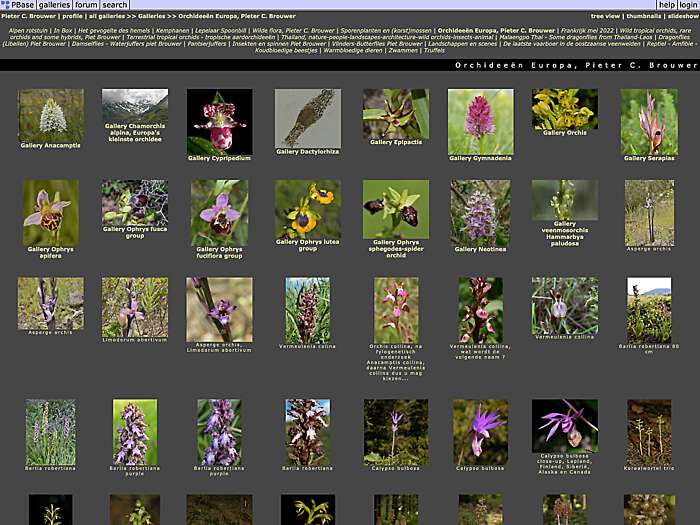Screen dimensions: 700x525
Task: Open Gallery Ophrys fusca group thumbnail
Action: (x=135, y=203)
